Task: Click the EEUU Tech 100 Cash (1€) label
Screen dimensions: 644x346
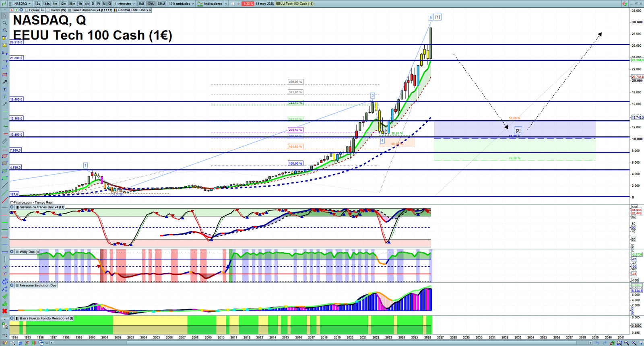Action: click(x=295, y=4)
